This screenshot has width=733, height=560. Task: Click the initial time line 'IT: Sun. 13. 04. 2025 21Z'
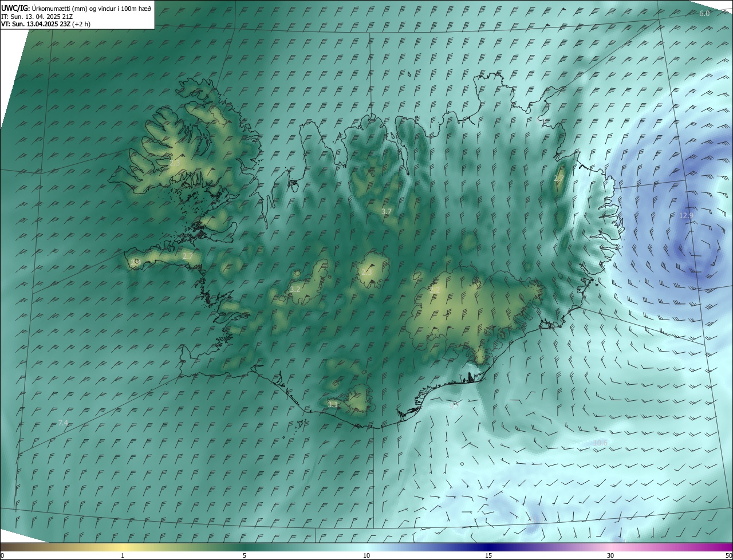(x=37, y=16)
